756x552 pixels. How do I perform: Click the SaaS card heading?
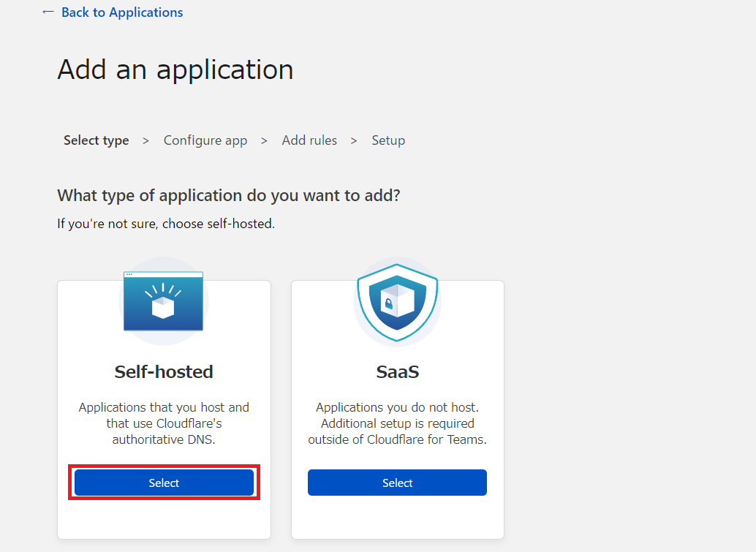(x=397, y=371)
